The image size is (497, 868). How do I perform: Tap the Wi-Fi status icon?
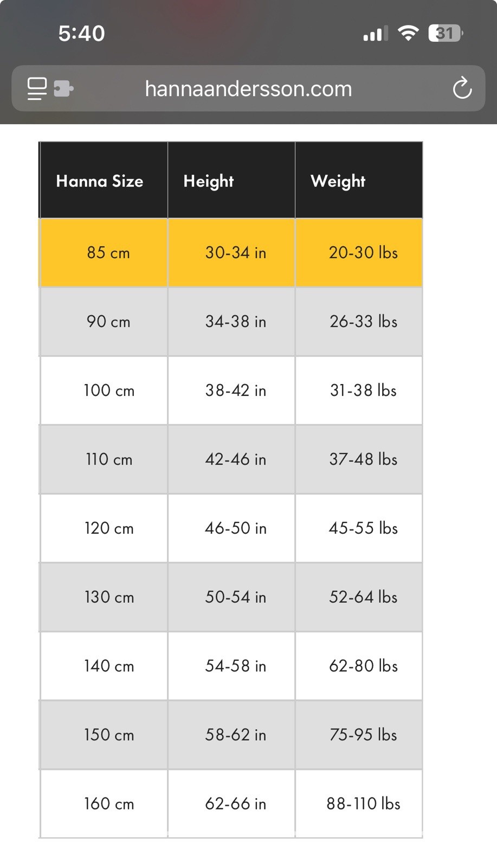(x=408, y=33)
